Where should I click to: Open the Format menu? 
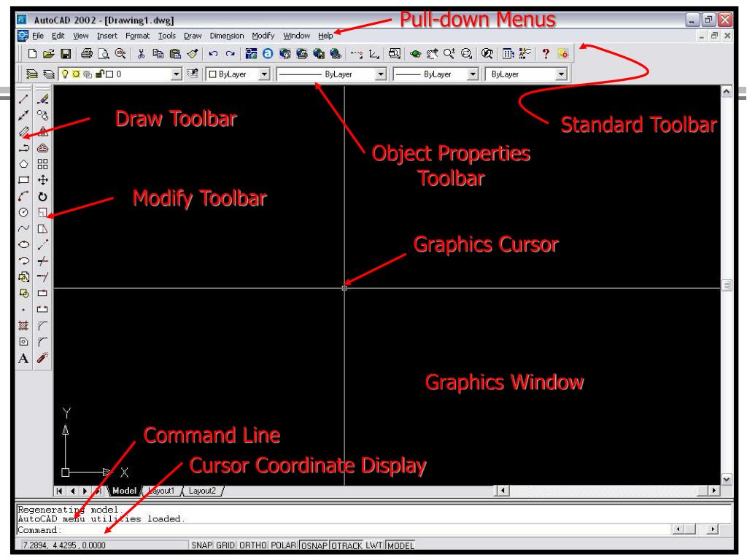pos(137,36)
